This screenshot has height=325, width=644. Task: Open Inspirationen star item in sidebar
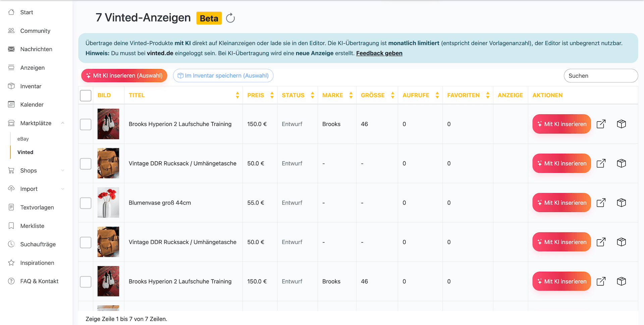37,263
